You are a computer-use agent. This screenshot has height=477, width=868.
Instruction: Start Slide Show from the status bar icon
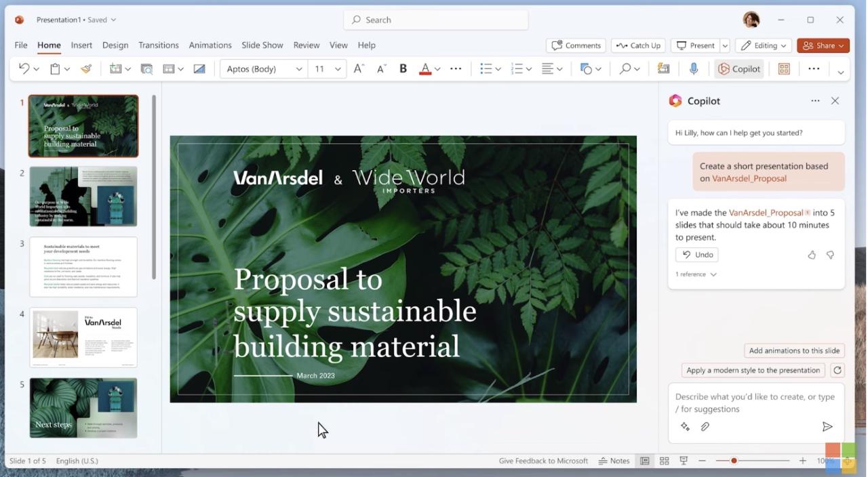(683, 461)
